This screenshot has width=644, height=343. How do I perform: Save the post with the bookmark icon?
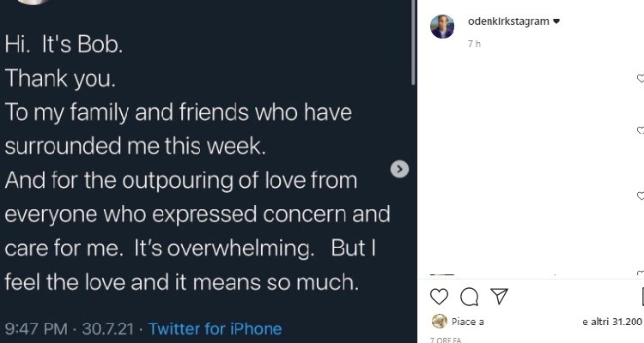(641, 296)
